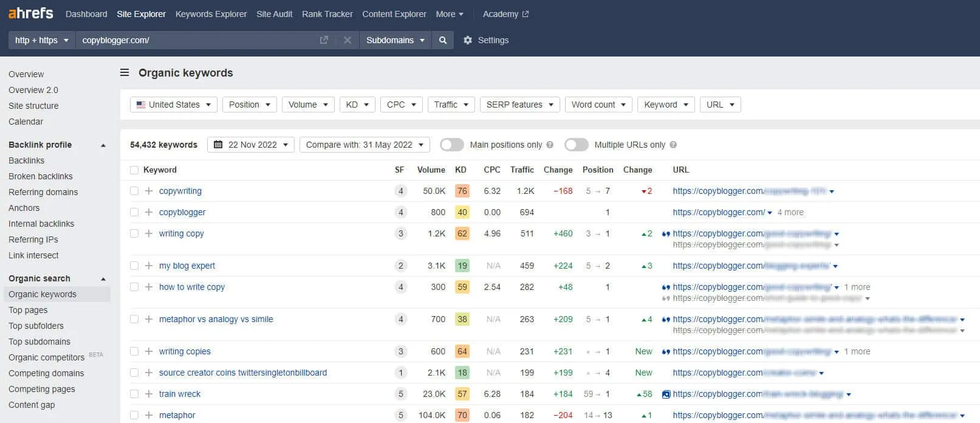Toggle Main positions only switch
Image resolution: width=980 pixels, height=423 pixels.
coord(452,145)
